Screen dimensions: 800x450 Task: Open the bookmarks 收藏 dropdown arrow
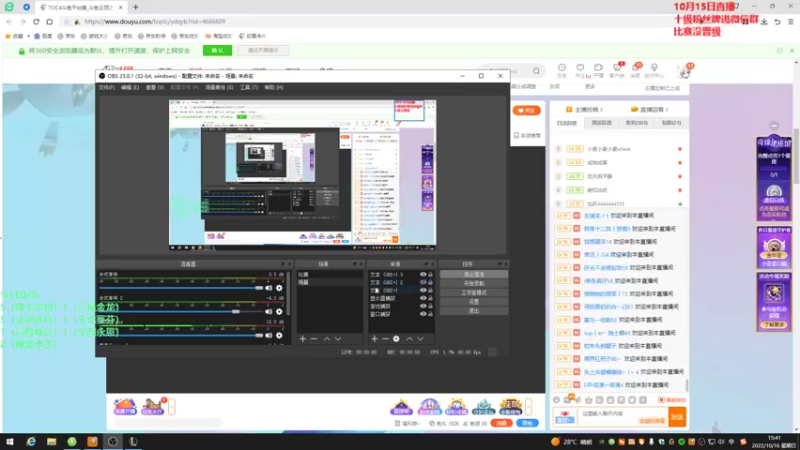29,36
